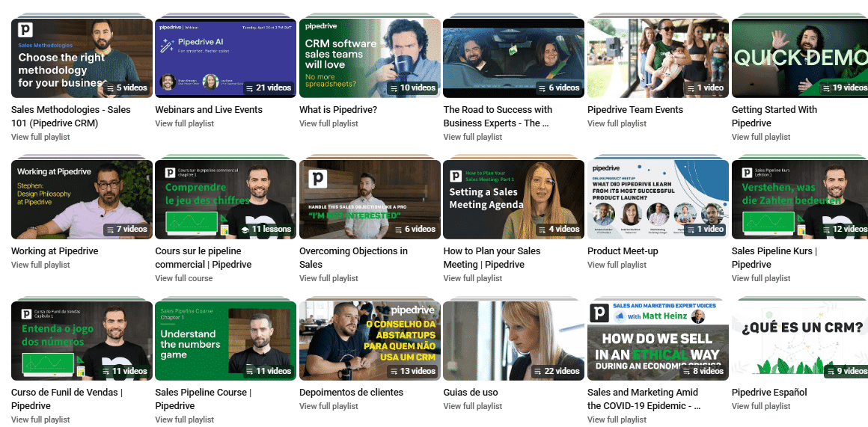The height and width of the screenshot is (427, 868).
Task: View full playlist under Product Meet-up
Action: [617, 265]
